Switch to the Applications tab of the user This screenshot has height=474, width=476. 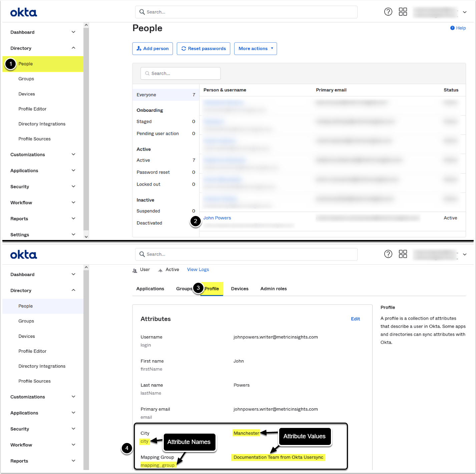[x=150, y=289]
